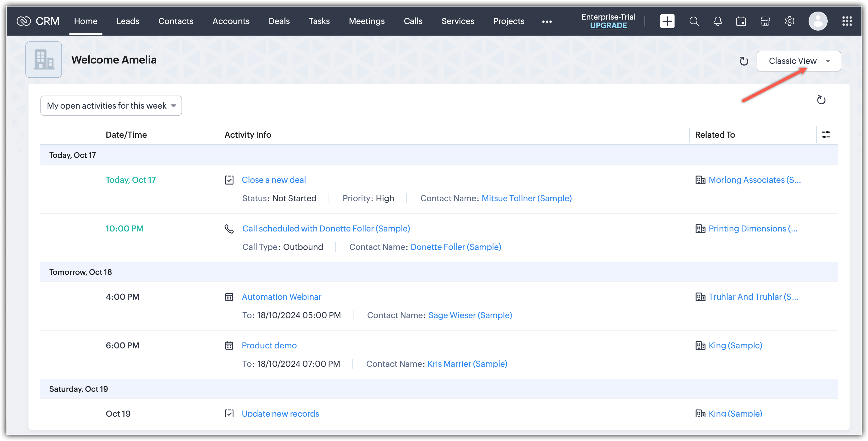Click the UPGRADE link
Image resolution: width=868 pixels, height=441 pixels.
(608, 26)
